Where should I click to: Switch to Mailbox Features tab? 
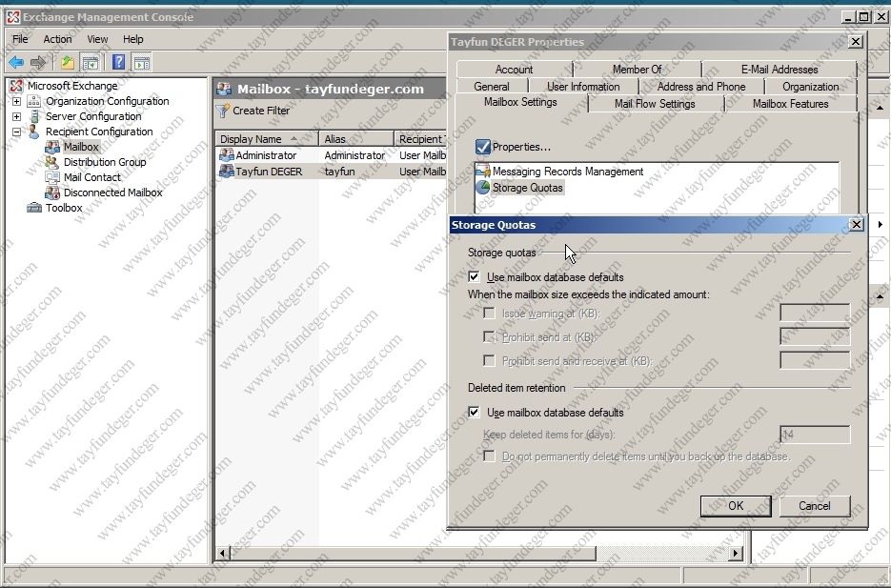click(790, 104)
